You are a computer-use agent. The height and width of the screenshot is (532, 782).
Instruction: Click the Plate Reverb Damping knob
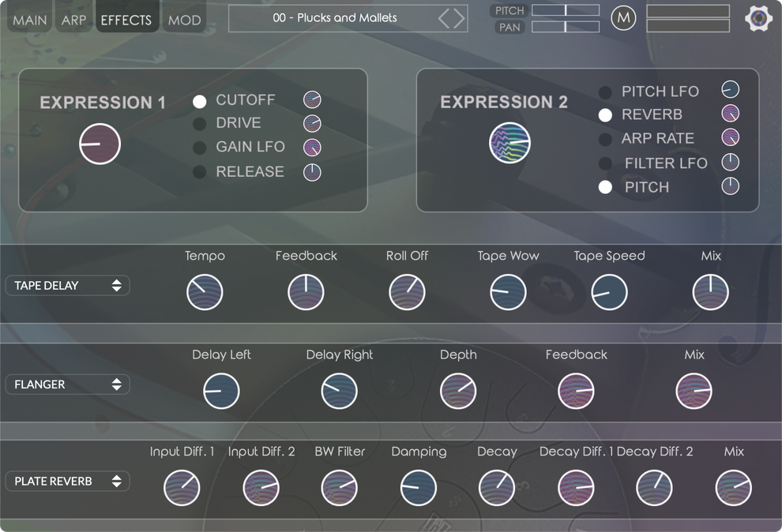[419, 488]
